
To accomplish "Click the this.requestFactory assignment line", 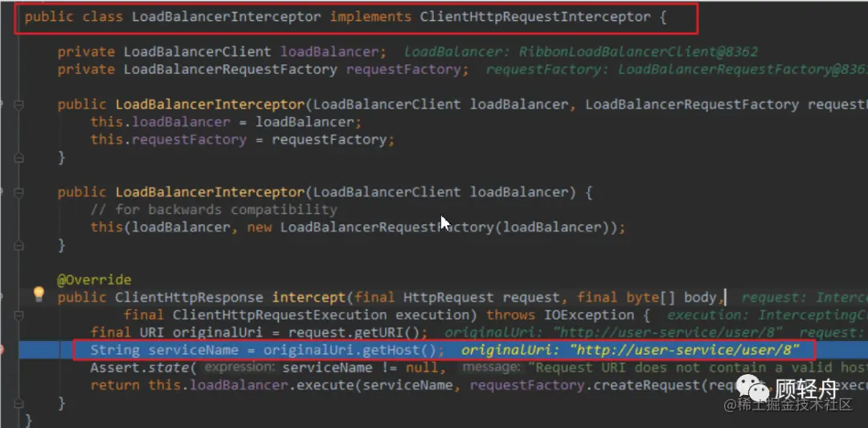I will (x=243, y=140).
